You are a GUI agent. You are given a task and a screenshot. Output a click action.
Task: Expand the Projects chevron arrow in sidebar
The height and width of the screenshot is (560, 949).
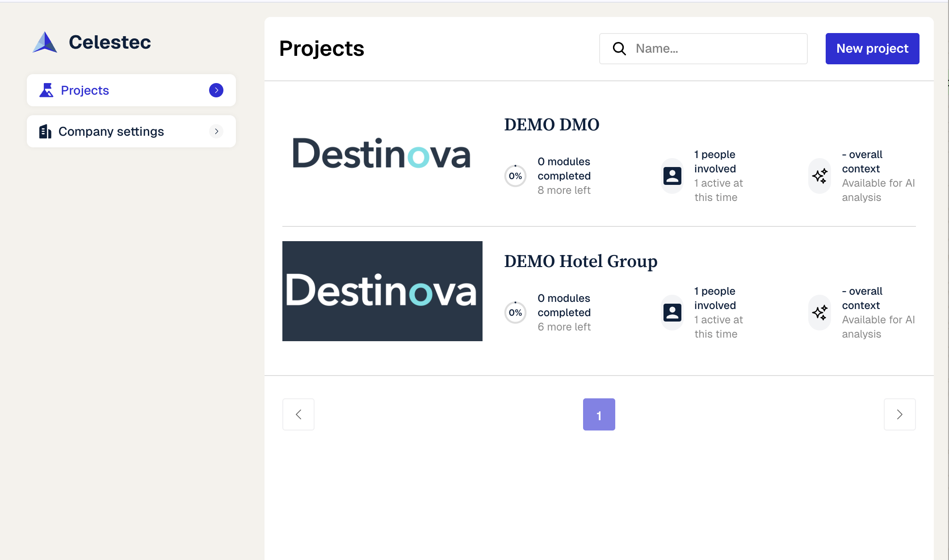tap(216, 90)
